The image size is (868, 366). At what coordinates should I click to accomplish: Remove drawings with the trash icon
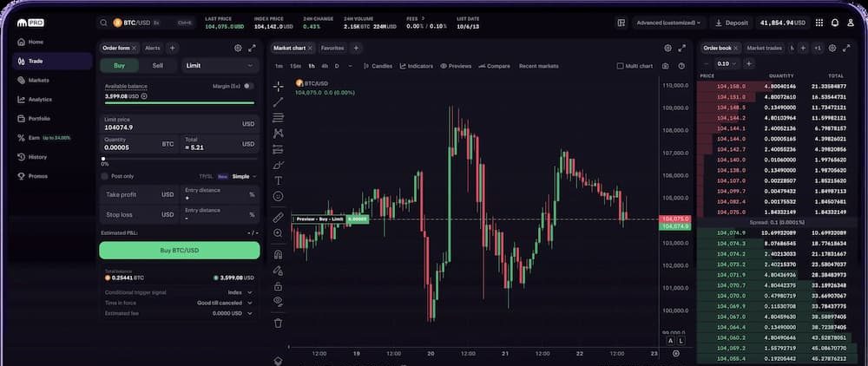pos(278,323)
